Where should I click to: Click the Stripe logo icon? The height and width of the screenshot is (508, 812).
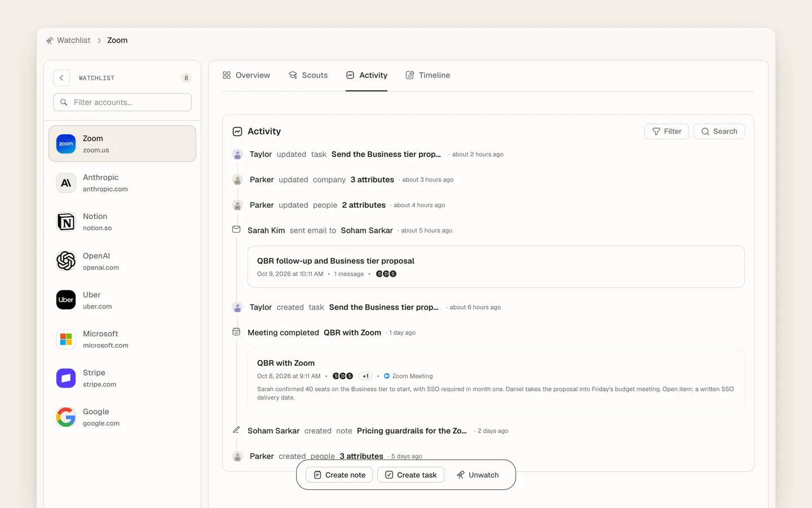tap(66, 378)
